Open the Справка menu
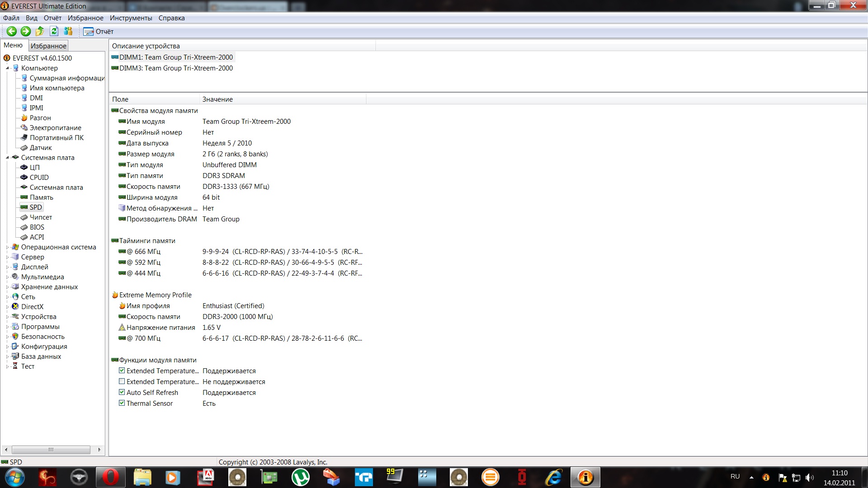868x488 pixels. [171, 18]
